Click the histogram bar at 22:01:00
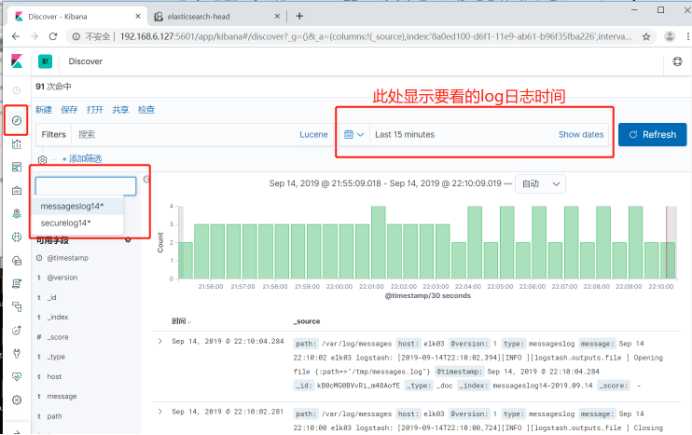 click(x=378, y=242)
